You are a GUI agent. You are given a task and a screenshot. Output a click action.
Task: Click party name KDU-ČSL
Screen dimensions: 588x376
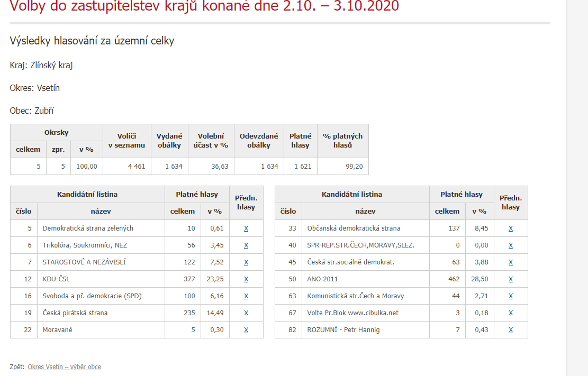tap(56, 279)
